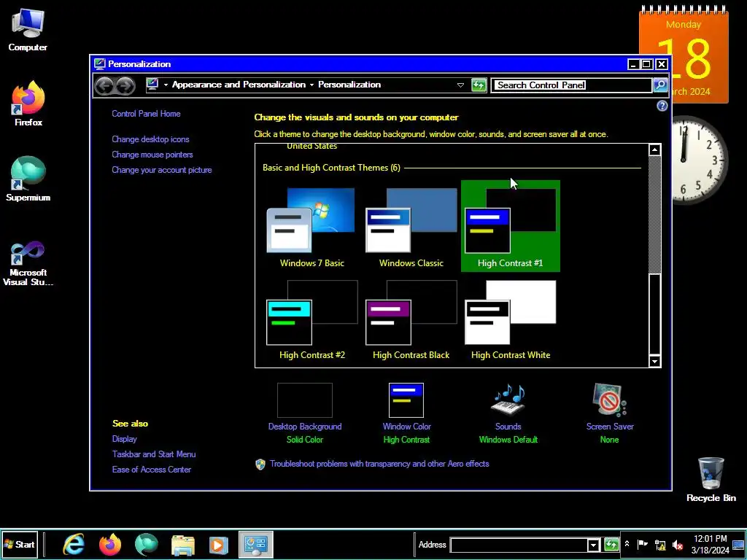Click Appearance and Personalization breadcrumb
This screenshot has width=747, height=560.
pos(239,85)
